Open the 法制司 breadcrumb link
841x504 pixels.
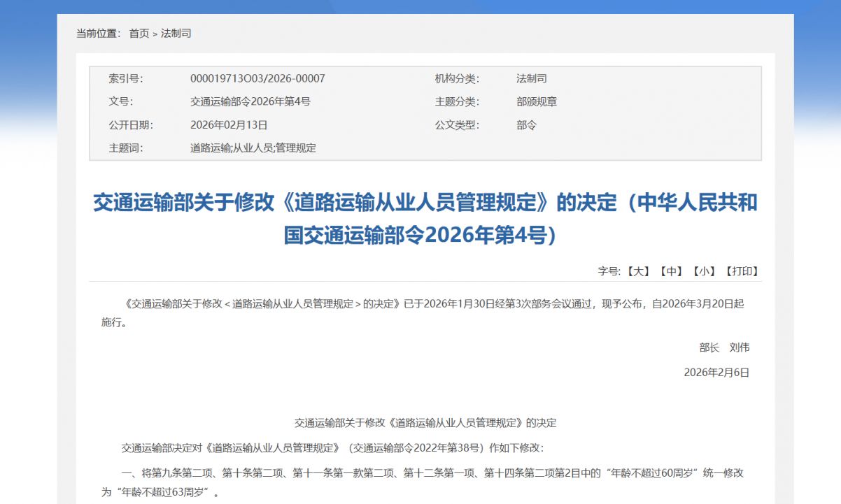pos(174,33)
